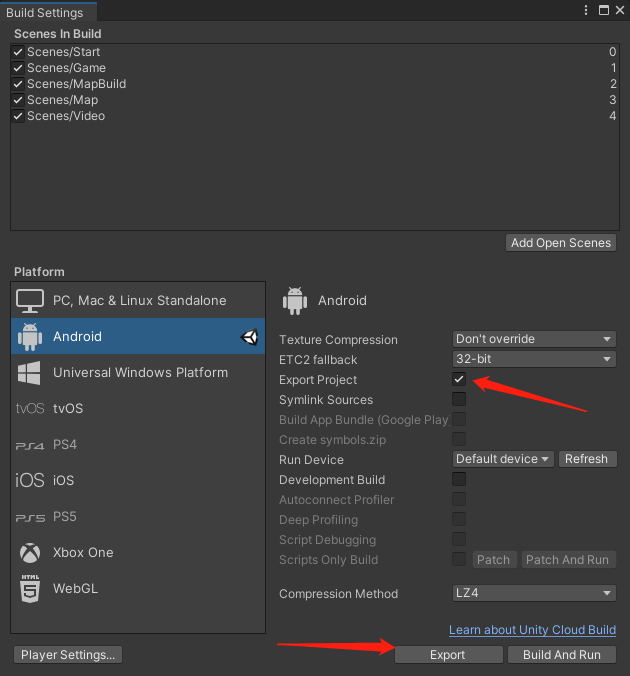
Task: Toggle the Scripts Only Build checkbox
Action: (459, 559)
